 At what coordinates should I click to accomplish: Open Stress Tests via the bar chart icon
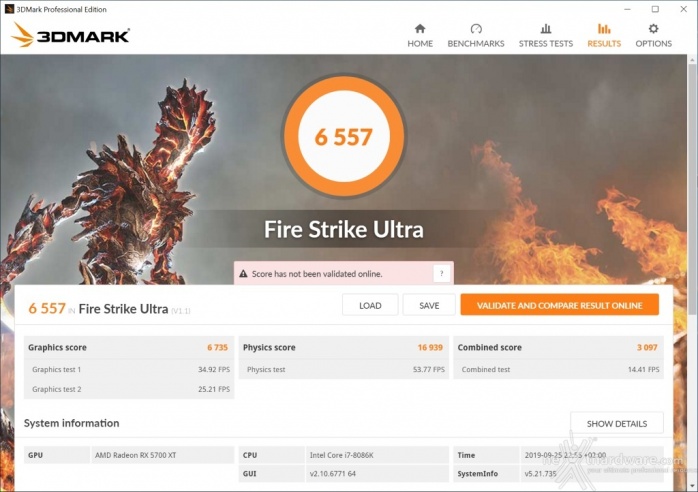pyautogui.click(x=546, y=29)
